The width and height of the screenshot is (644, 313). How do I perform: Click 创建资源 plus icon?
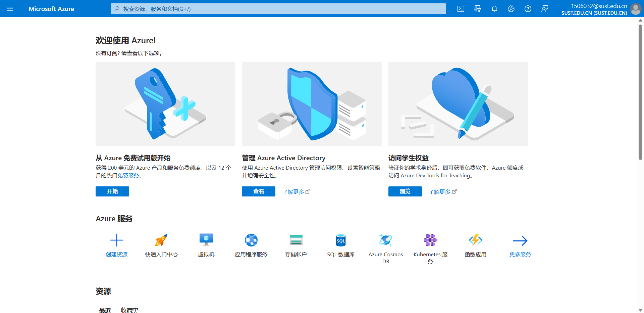pyautogui.click(x=117, y=240)
